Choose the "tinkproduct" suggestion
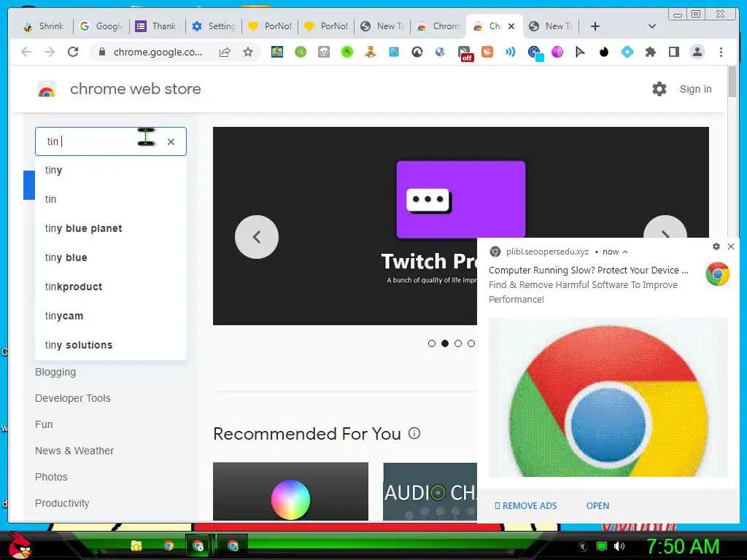This screenshot has width=747, height=560. tap(111, 287)
